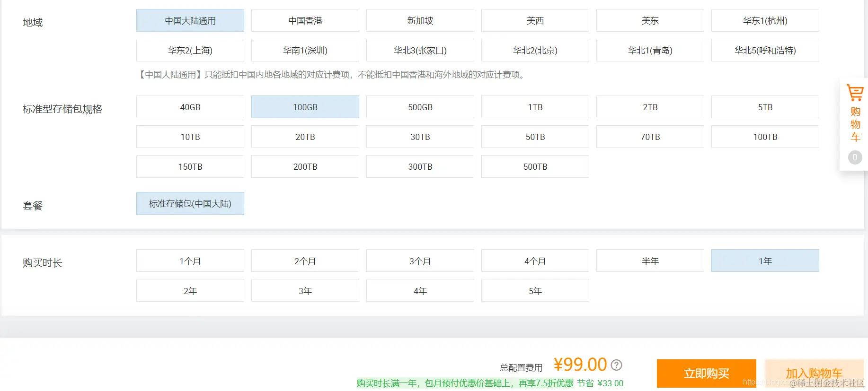
Task: Click the 加入购物车 button
Action: tap(815, 374)
